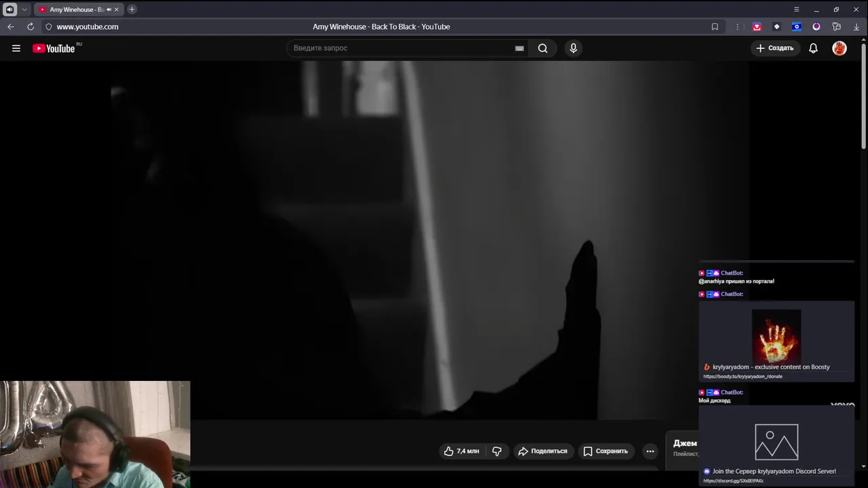Click the Сохранить button
The height and width of the screenshot is (488, 868).
(x=606, y=451)
